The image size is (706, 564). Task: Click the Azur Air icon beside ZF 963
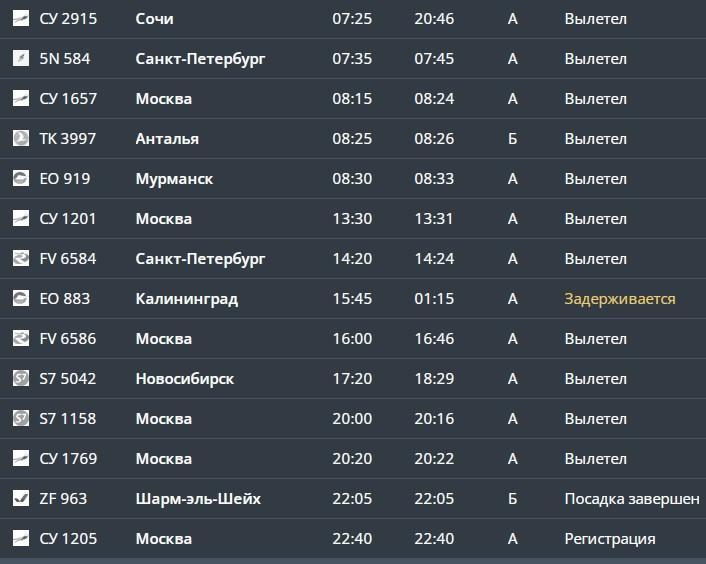point(21,498)
